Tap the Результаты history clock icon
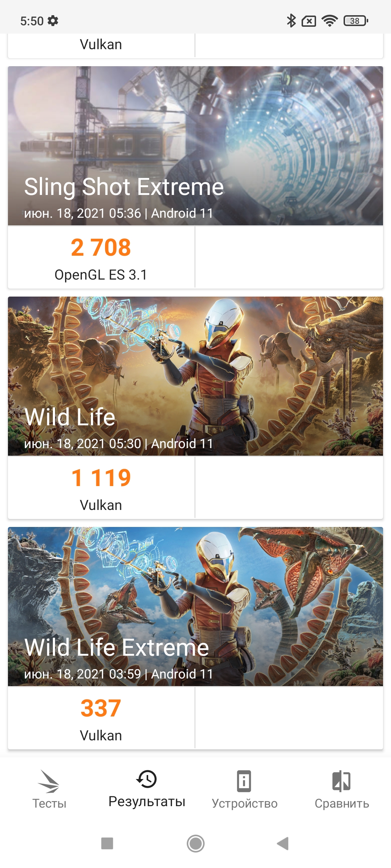This screenshot has width=391, height=868. (147, 779)
